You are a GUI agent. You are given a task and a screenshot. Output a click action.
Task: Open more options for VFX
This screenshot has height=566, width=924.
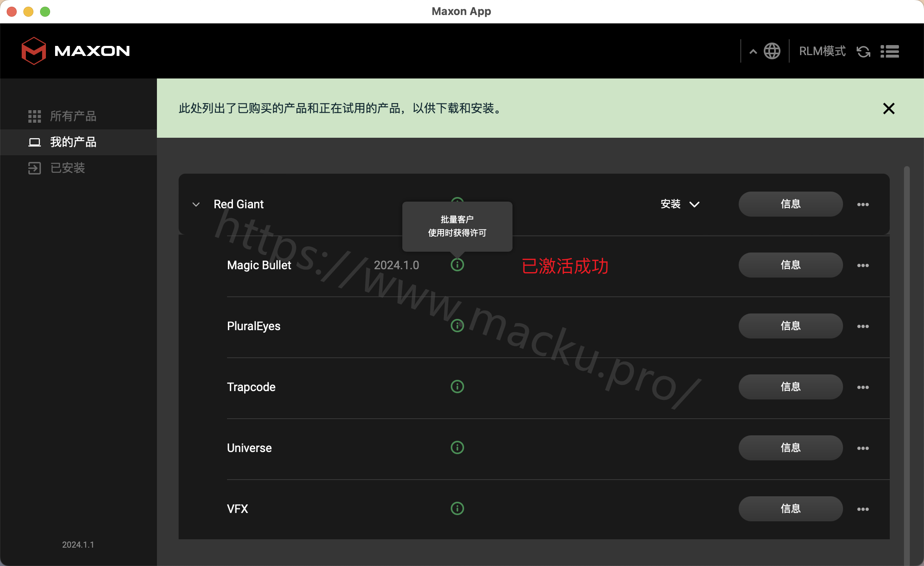point(863,509)
